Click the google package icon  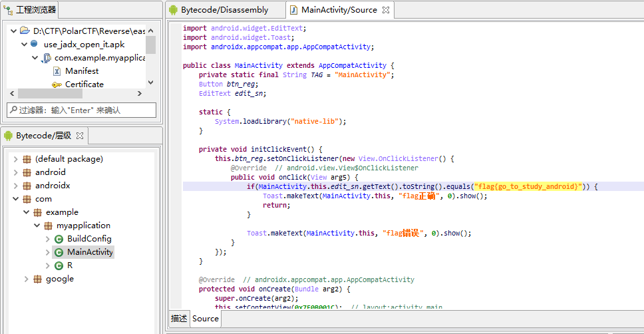37,279
